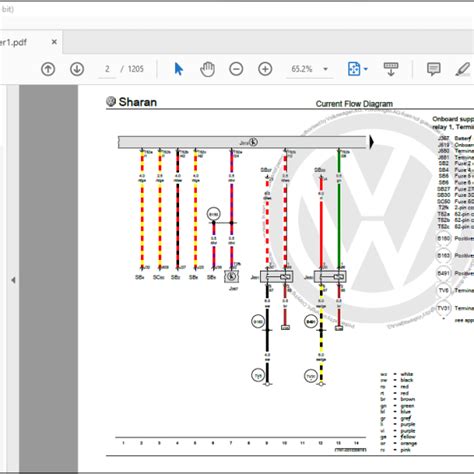The height and width of the screenshot is (474, 474).
Task: Click the Sharan document title
Action: click(x=138, y=102)
